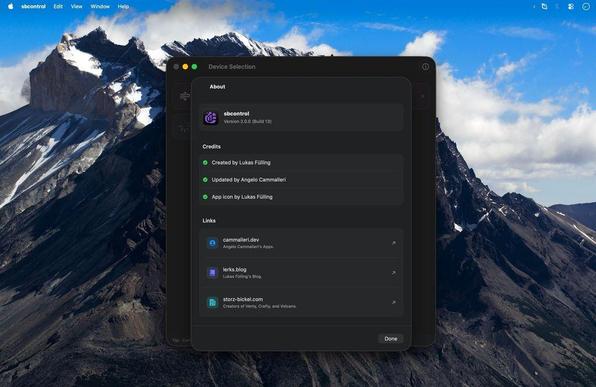Select the 'Updated by Angelo Cammalleri' text
The width and height of the screenshot is (596, 387).
coord(249,180)
